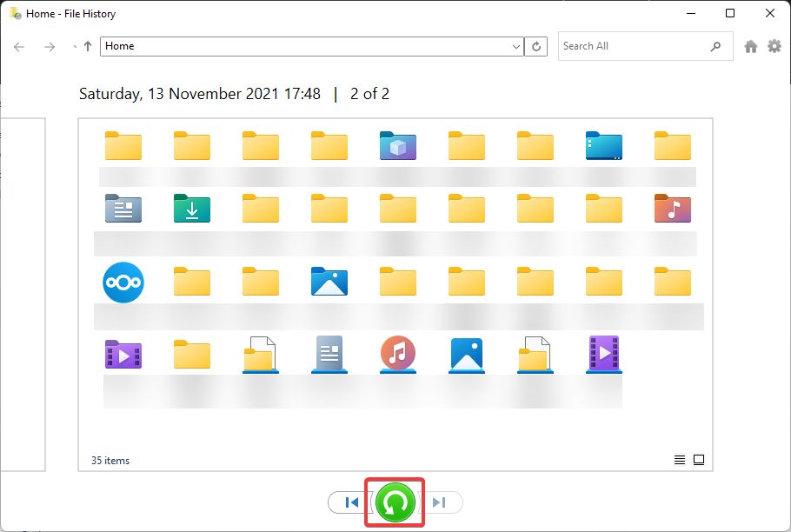Select the music file with pink note icon
The height and width of the screenshot is (532, 791).
[x=397, y=354]
